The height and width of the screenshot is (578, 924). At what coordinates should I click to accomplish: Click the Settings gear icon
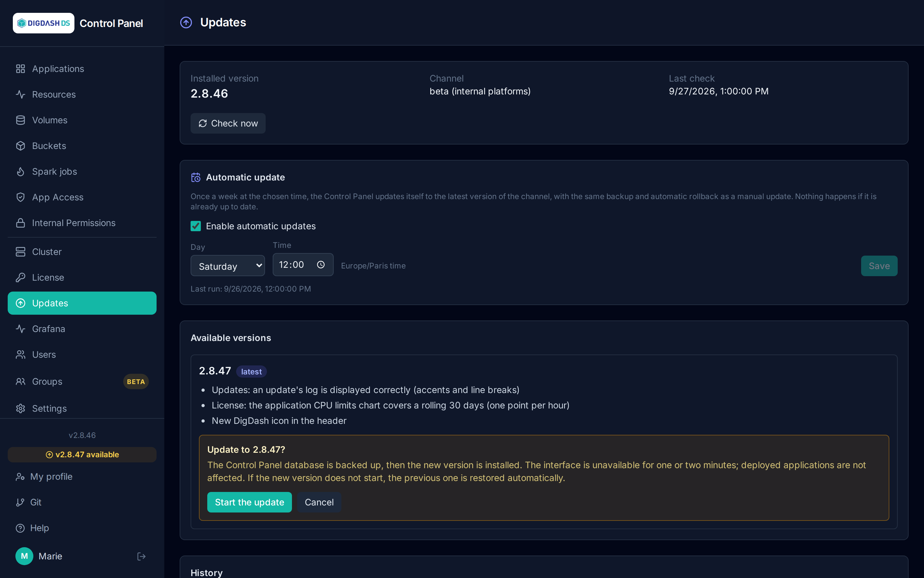[21, 408]
